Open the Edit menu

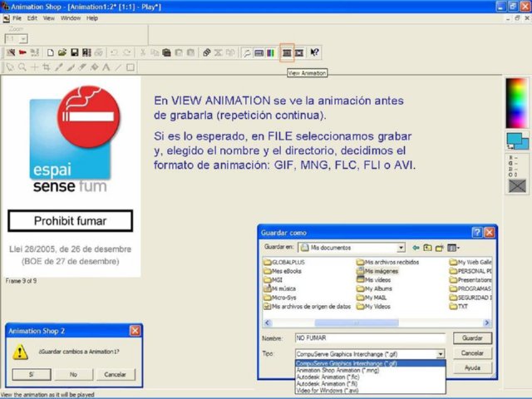(32, 18)
